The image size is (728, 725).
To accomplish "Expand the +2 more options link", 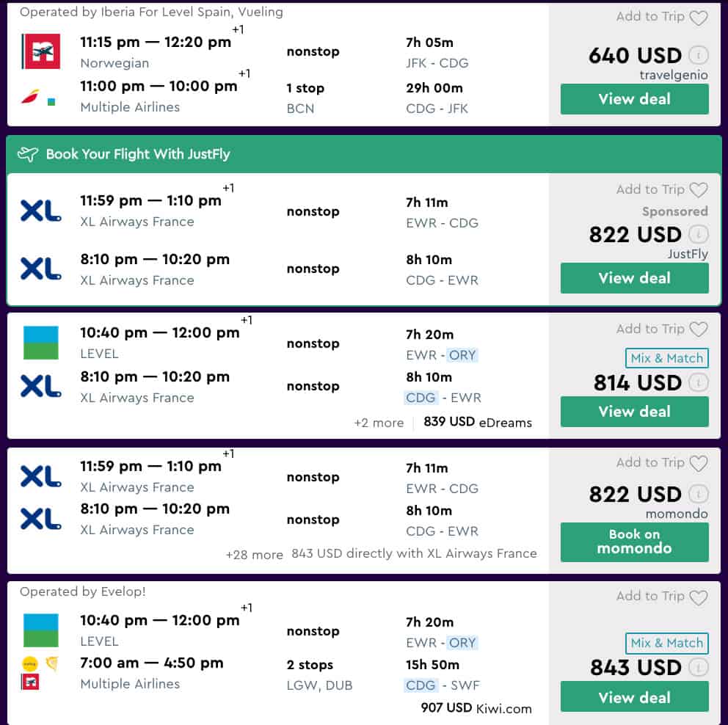I will coord(379,423).
